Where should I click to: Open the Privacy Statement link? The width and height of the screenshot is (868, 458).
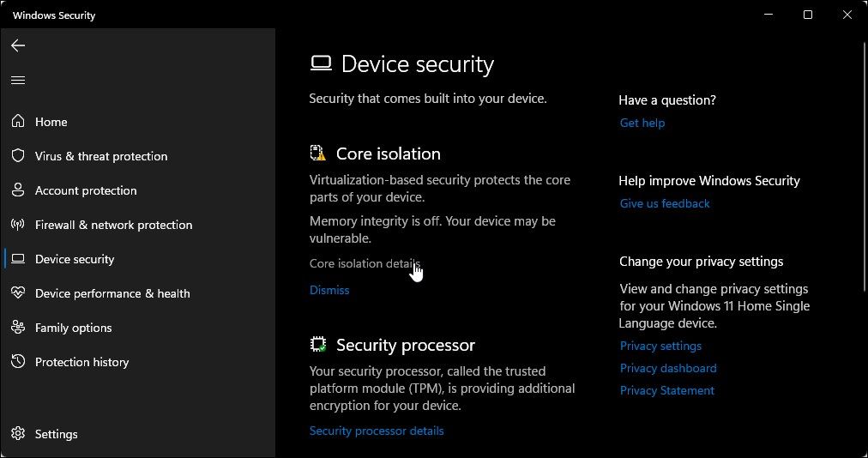tap(666, 390)
